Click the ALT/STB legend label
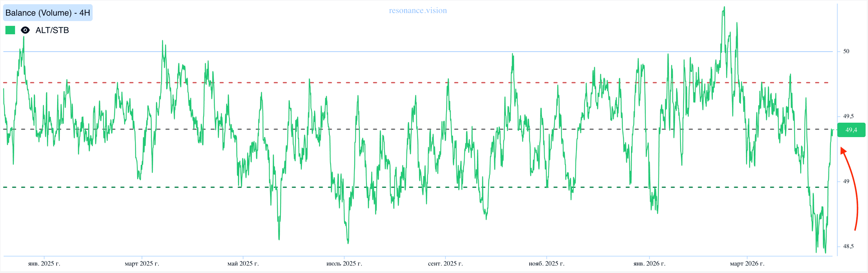This screenshot has height=273, width=868. coord(52,30)
